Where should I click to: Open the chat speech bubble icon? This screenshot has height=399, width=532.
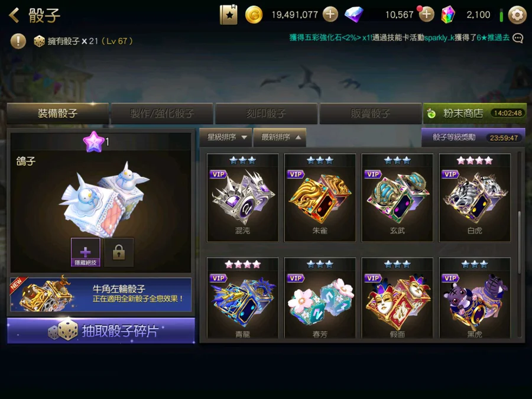[x=518, y=38]
